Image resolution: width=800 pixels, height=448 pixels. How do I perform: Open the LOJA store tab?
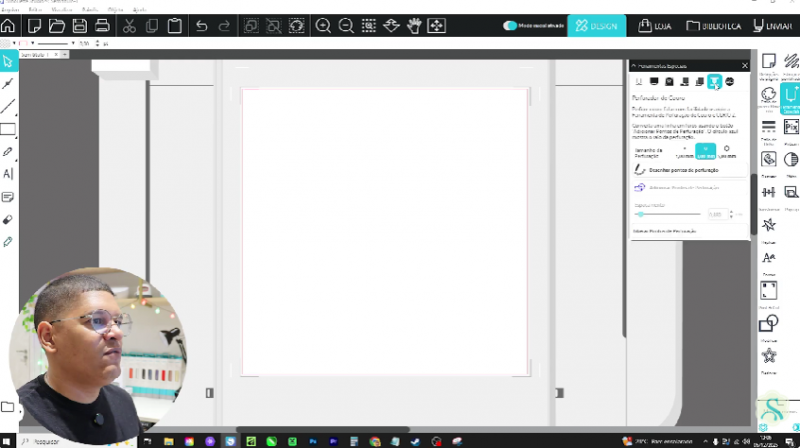655,26
